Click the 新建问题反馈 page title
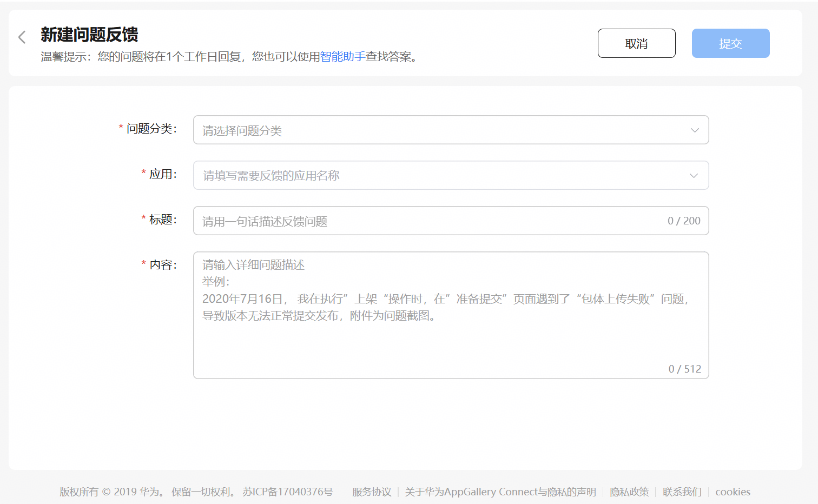818x504 pixels. click(89, 35)
